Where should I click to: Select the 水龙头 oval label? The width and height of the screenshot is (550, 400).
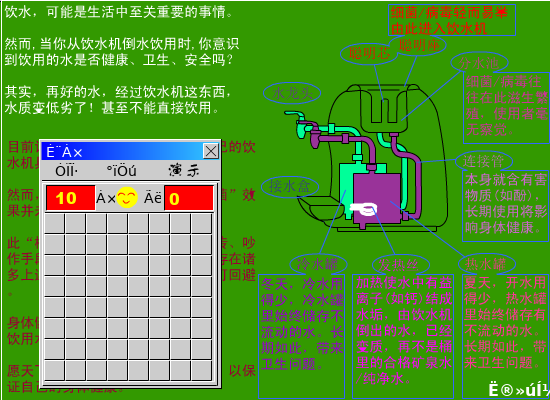pyautogui.click(x=292, y=93)
